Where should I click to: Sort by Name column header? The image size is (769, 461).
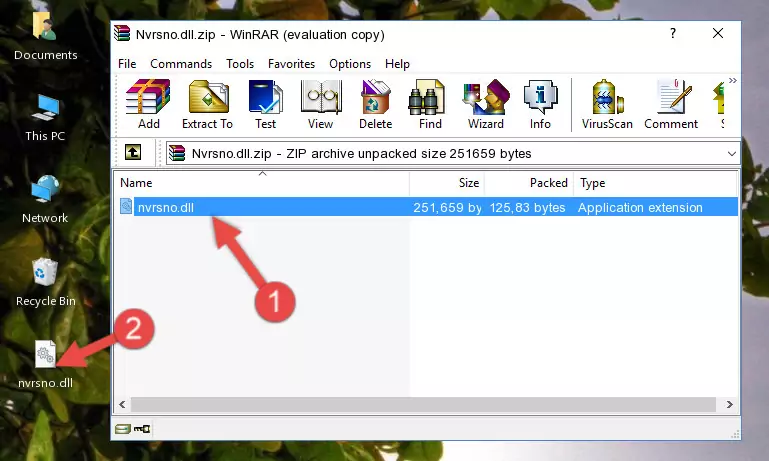pyautogui.click(x=262, y=183)
